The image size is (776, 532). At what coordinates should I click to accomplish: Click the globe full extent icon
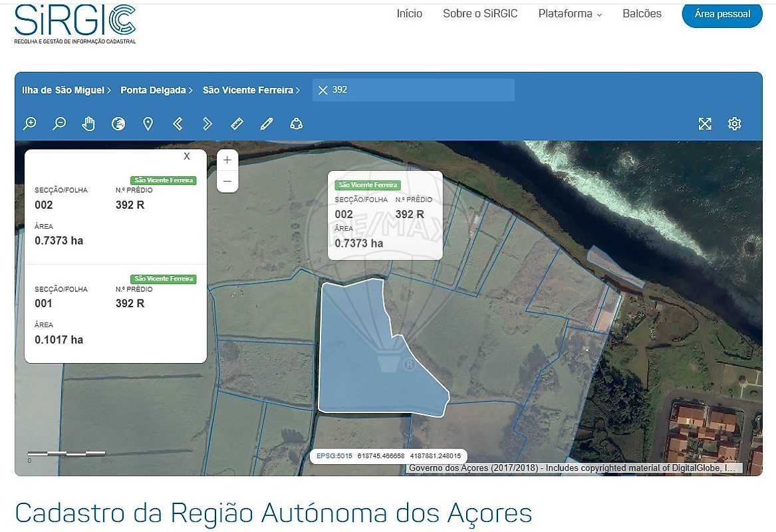(118, 124)
